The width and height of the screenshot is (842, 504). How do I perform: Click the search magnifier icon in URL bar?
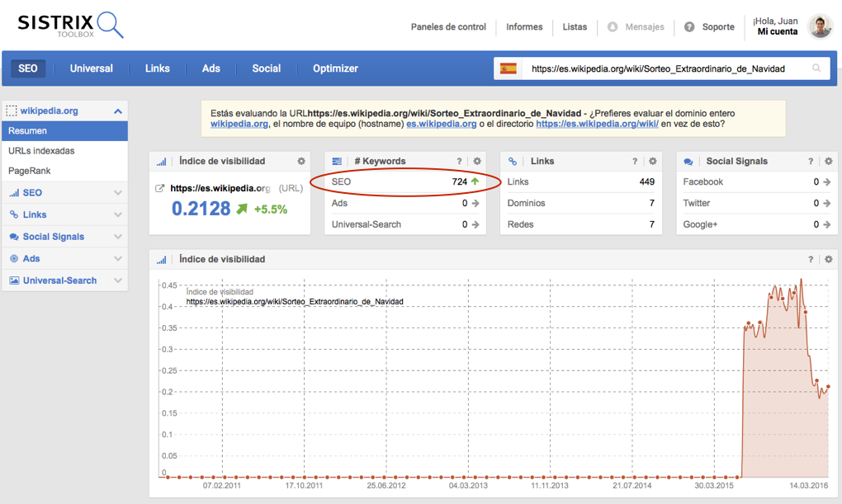pos(816,68)
